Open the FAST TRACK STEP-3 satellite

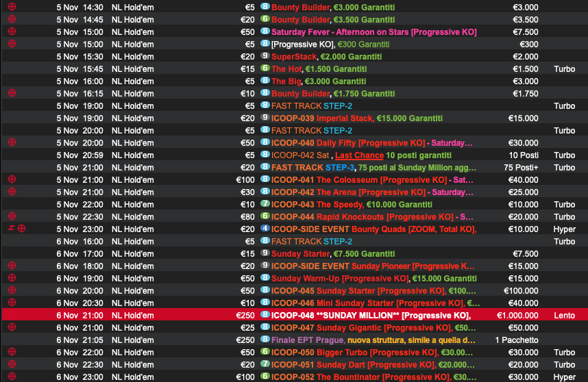(373, 168)
